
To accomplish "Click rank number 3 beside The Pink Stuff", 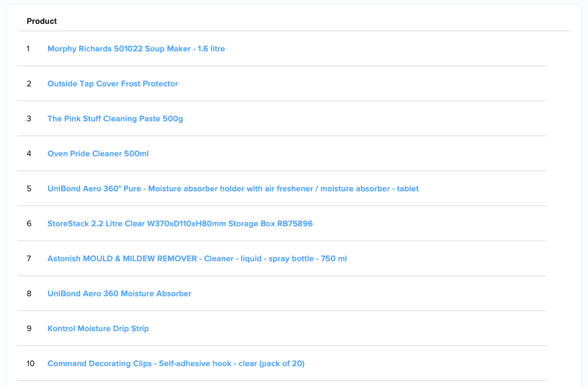I will click(x=29, y=119).
